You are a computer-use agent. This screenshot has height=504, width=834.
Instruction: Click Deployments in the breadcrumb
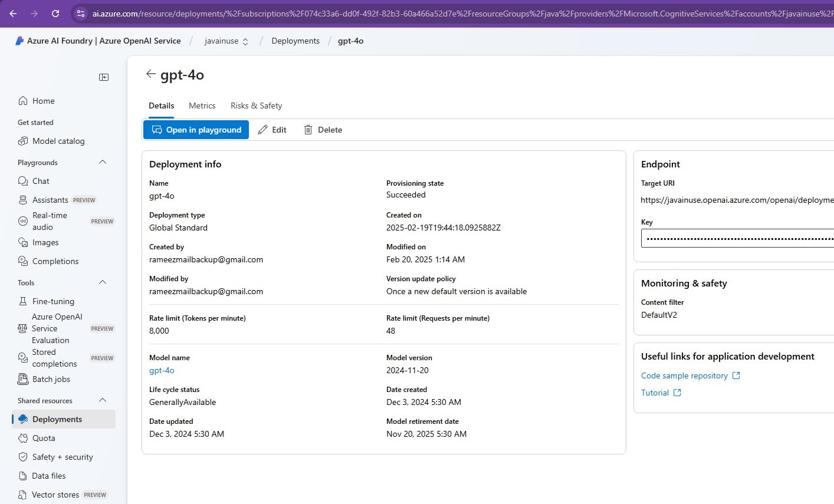tap(295, 41)
